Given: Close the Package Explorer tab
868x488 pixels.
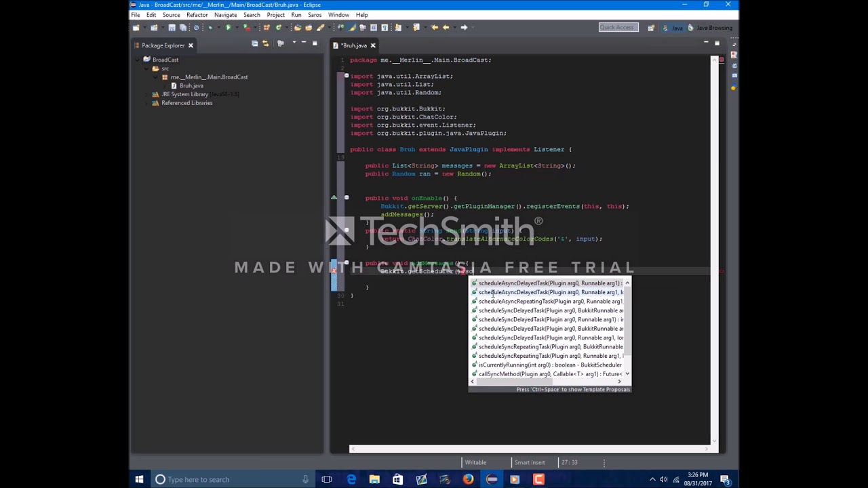Looking at the screenshot, I should pos(191,45).
